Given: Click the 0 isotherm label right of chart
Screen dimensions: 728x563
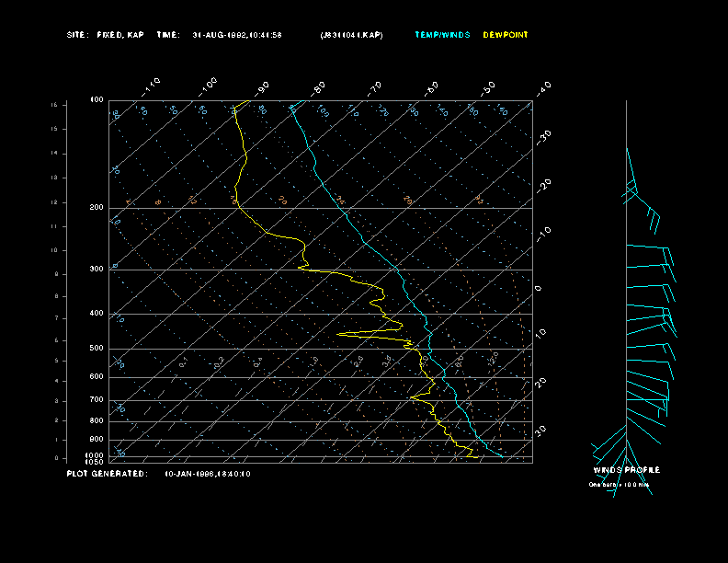Looking at the screenshot, I should click(538, 289).
